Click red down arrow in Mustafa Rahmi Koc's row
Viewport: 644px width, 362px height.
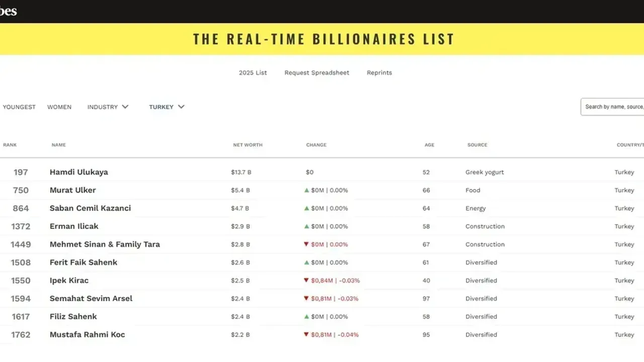click(306, 335)
